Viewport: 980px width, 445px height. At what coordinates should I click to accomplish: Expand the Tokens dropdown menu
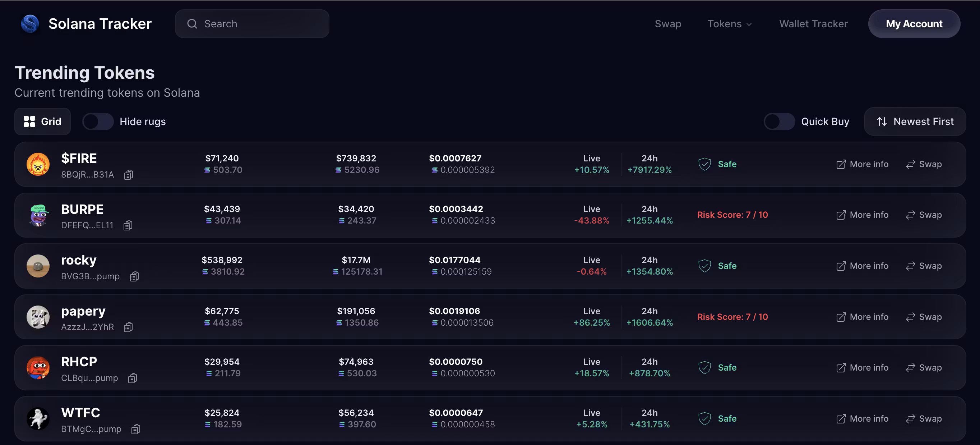click(x=729, y=24)
